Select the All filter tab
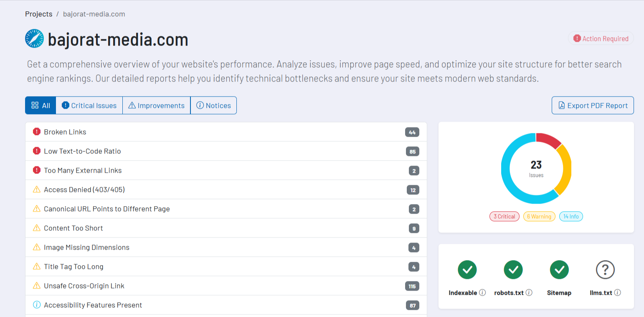Screen dimensions: 644x317 [x=41, y=105]
